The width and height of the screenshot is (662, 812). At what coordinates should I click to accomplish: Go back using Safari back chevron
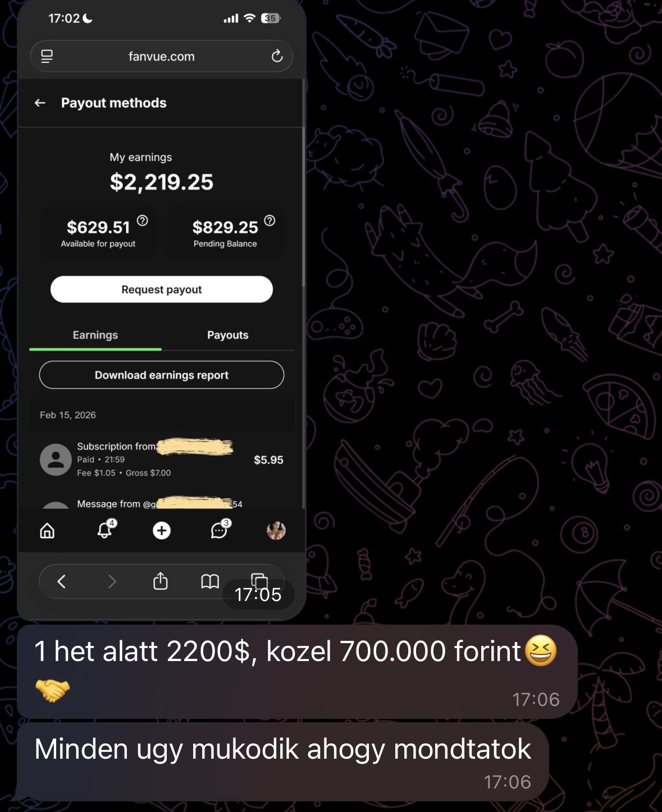point(62,581)
